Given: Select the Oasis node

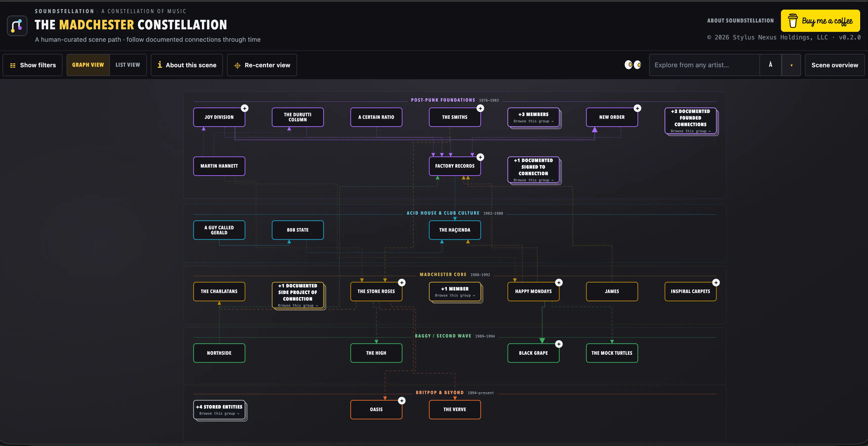Looking at the screenshot, I should [x=376, y=410].
